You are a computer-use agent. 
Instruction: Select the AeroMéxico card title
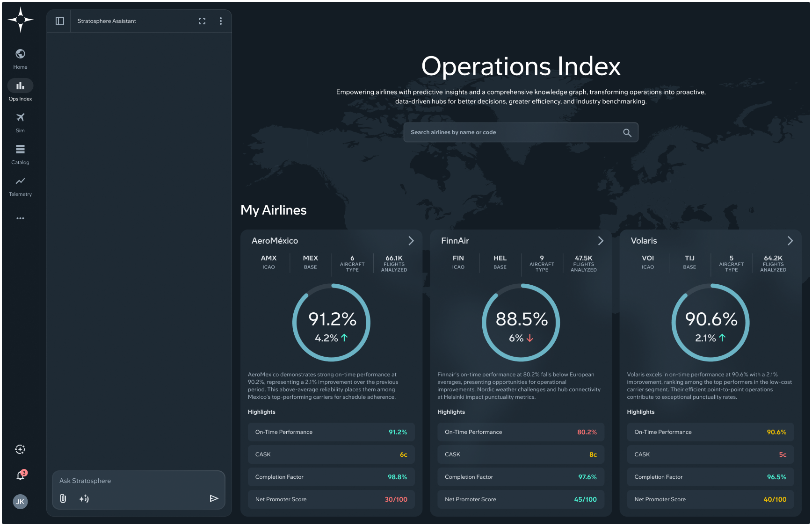click(275, 241)
